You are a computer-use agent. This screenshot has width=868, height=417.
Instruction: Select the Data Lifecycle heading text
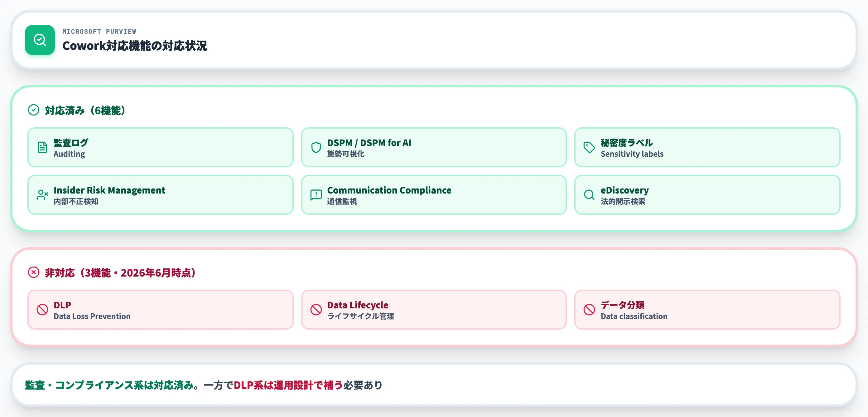point(358,305)
